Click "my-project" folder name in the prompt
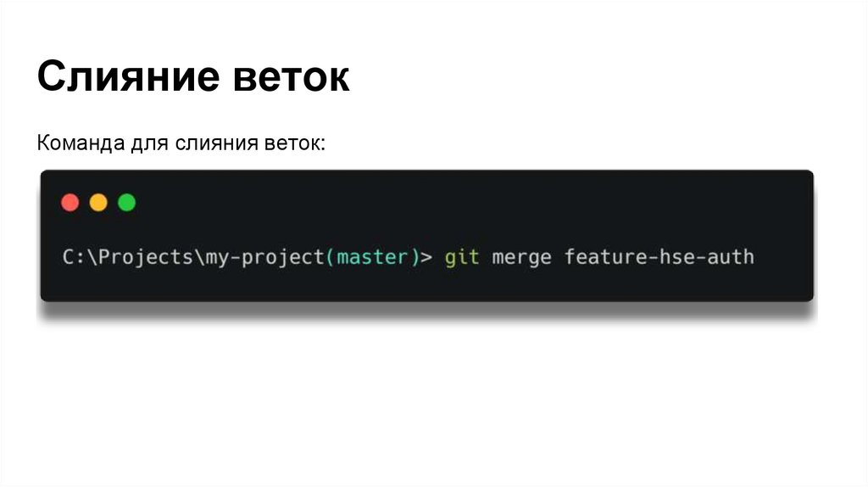The height and width of the screenshot is (487, 868). (x=264, y=256)
